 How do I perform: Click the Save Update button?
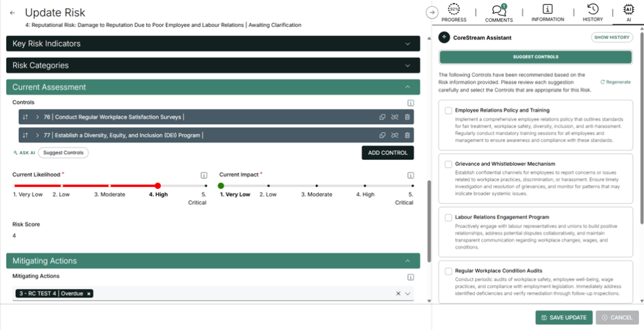[x=564, y=317]
